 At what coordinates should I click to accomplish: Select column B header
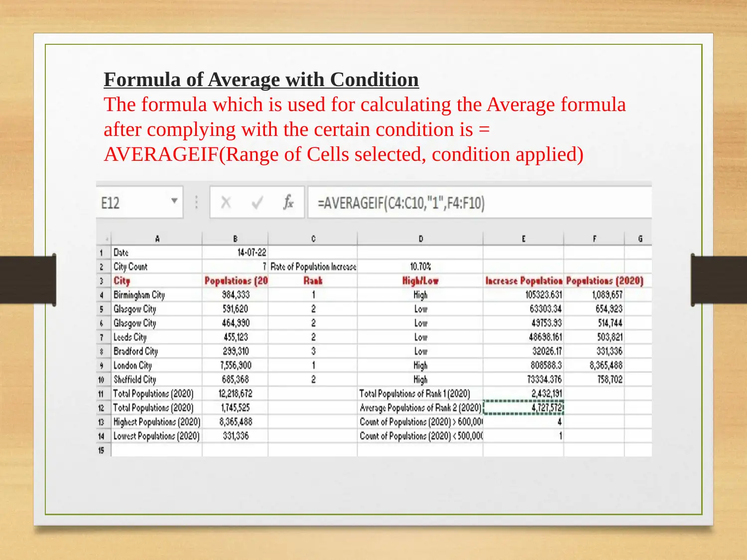tap(235, 238)
